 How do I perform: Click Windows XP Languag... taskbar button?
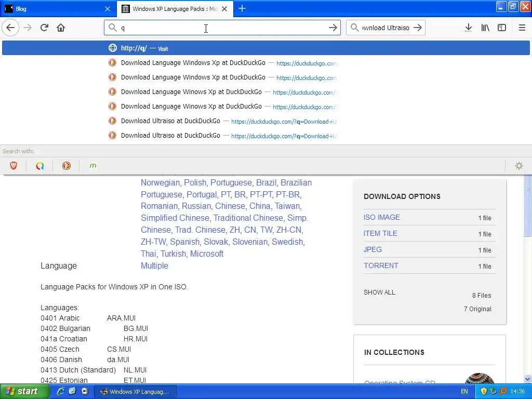[136, 392]
